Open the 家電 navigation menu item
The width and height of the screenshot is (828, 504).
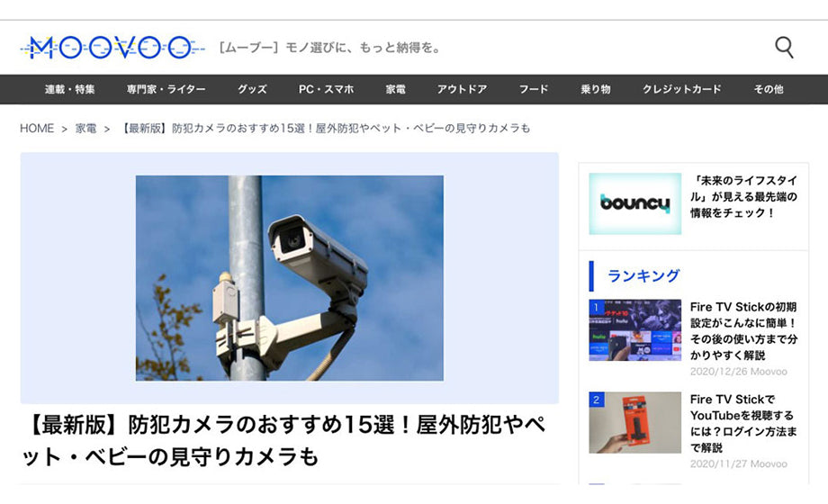pyautogui.click(x=395, y=89)
